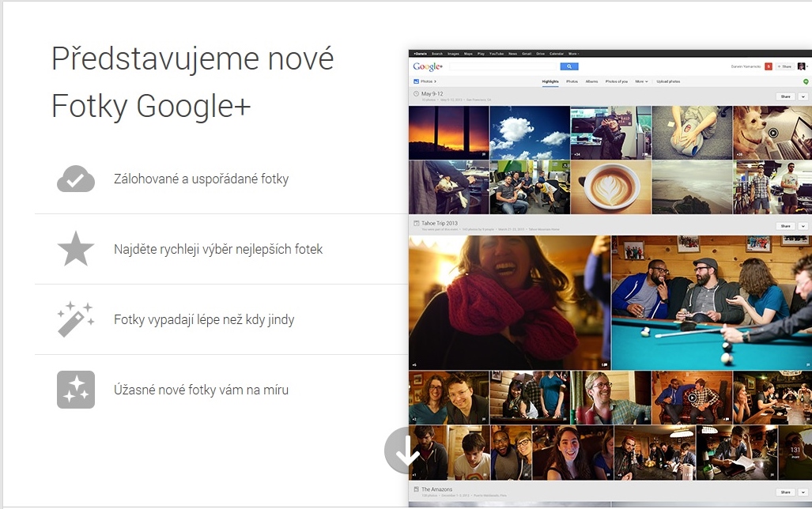Click inside the Google+ search field
The image size is (812, 509).
tap(503, 66)
